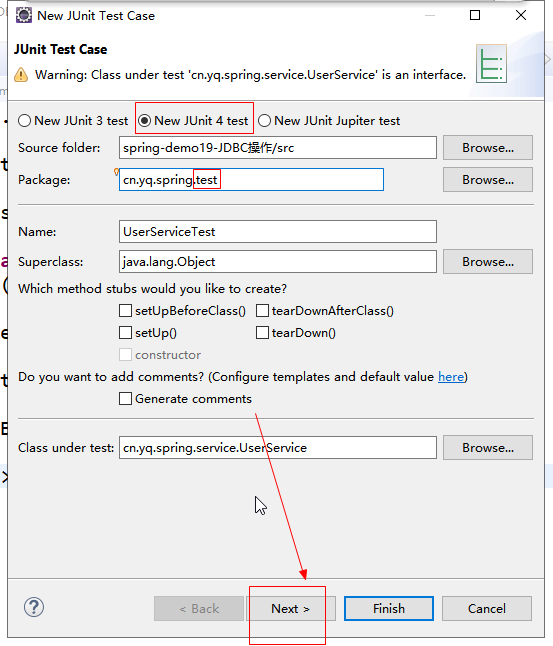Browse for the Source folder
Screen dimensions: 553x646
coord(488,147)
